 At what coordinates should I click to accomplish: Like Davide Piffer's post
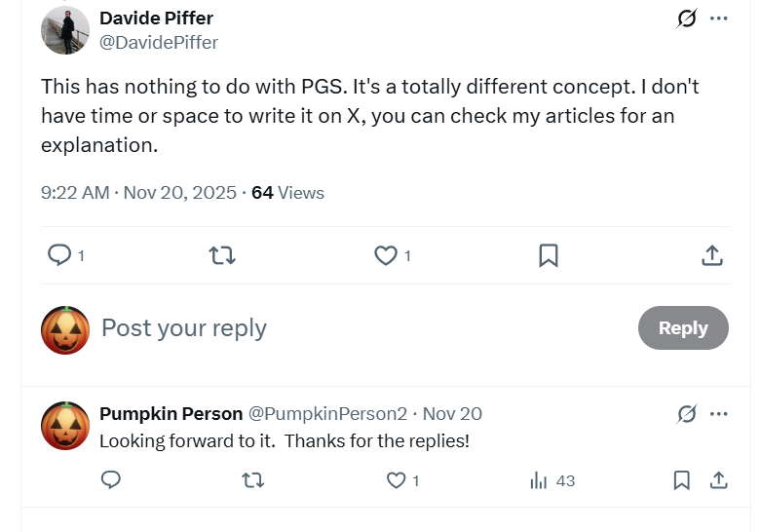[x=386, y=255]
